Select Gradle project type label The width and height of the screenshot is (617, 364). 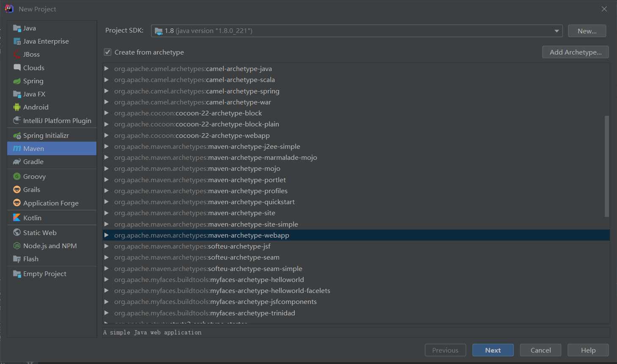coord(33,162)
